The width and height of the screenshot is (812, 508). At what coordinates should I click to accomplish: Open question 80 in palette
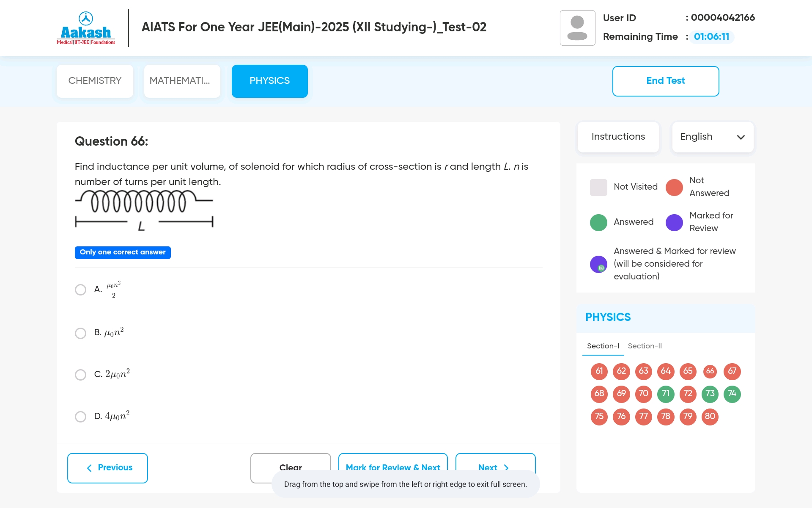point(710,417)
